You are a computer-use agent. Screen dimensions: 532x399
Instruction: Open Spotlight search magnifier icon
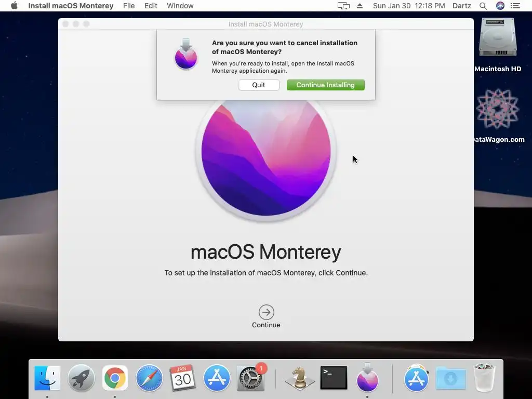483,6
